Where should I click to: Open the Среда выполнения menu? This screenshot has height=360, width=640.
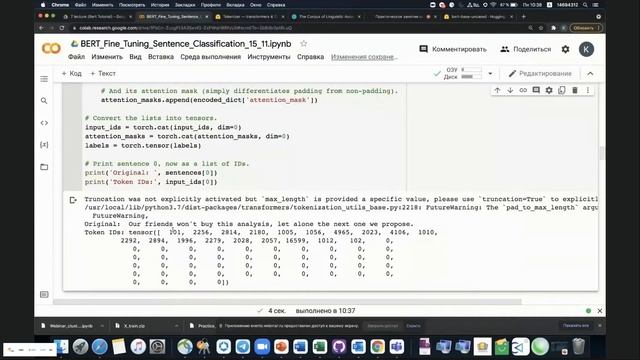[211, 57]
